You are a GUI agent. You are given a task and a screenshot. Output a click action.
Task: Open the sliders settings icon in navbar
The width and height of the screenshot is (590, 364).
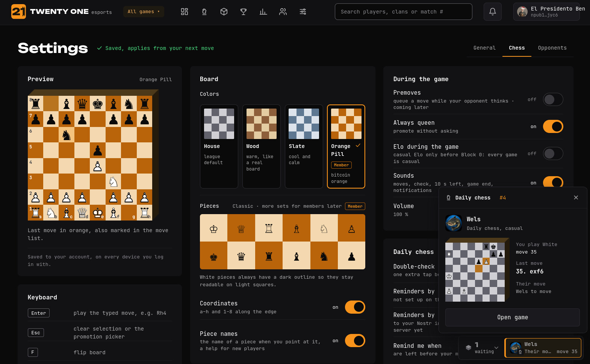pyautogui.click(x=303, y=12)
